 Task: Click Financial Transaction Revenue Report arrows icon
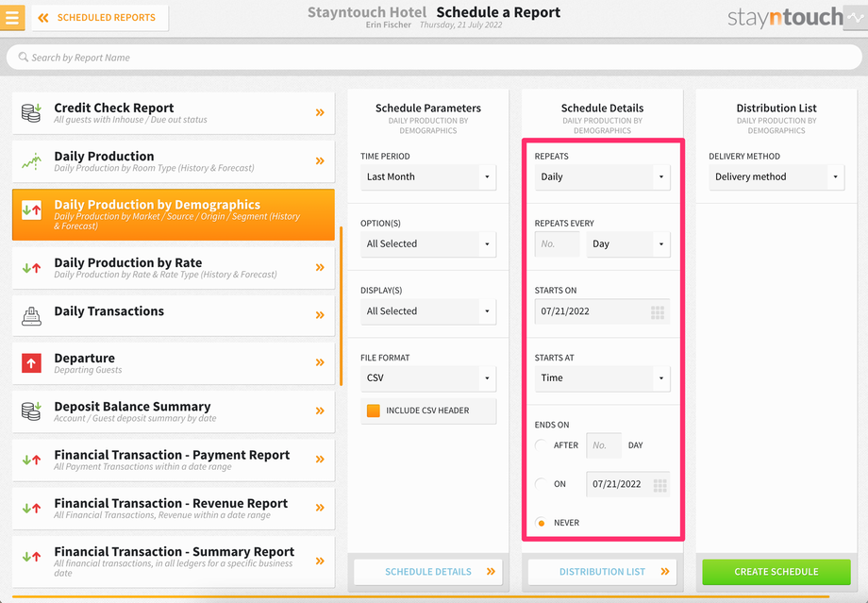[31, 508]
